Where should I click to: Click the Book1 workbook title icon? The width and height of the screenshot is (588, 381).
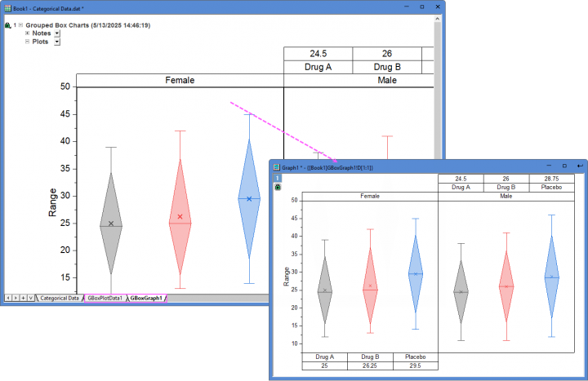[7, 7]
